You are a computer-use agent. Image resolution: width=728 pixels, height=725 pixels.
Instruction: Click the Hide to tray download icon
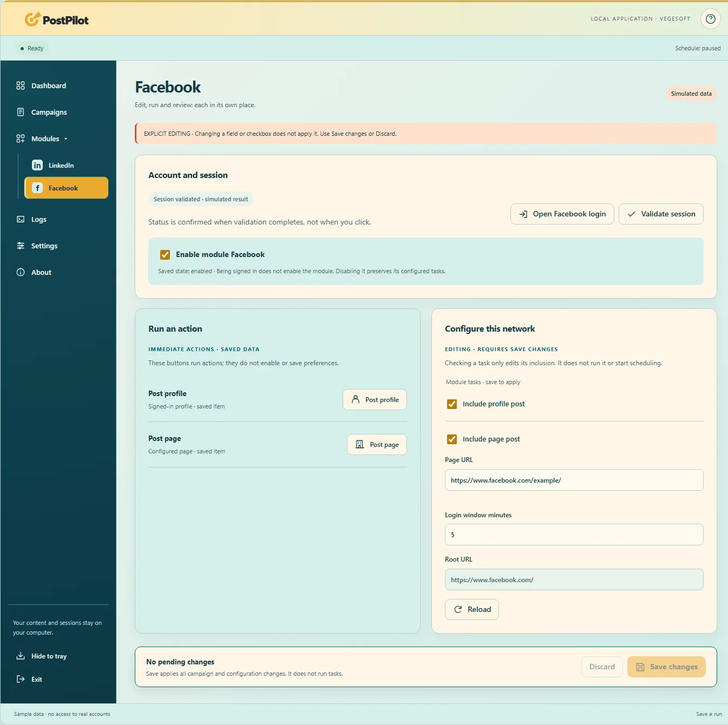[21, 656]
